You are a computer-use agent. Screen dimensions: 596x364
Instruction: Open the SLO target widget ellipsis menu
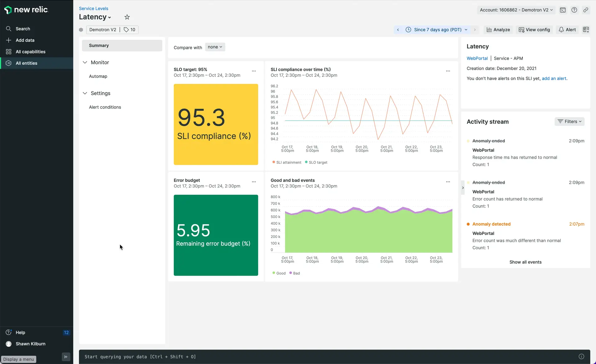point(254,71)
